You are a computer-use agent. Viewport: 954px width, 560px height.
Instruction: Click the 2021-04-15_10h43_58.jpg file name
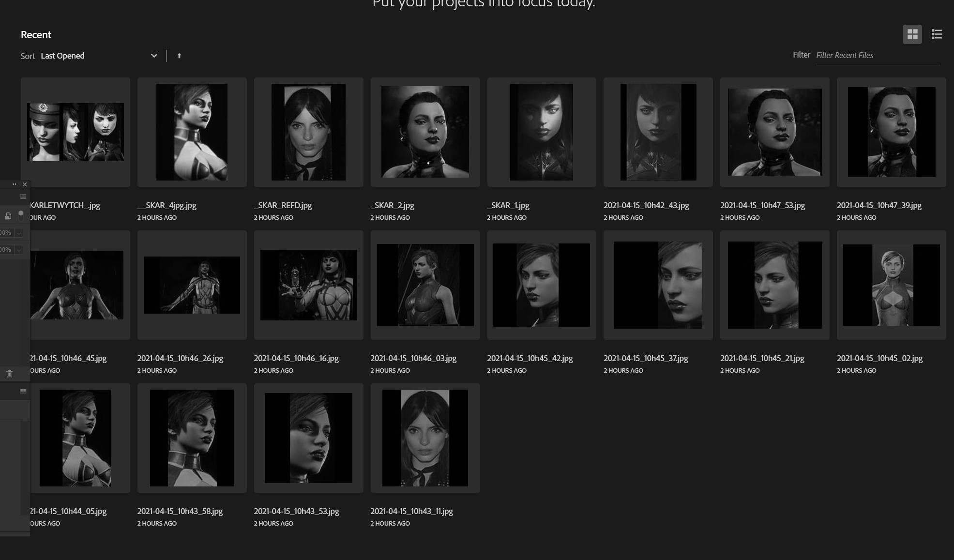coord(180,511)
